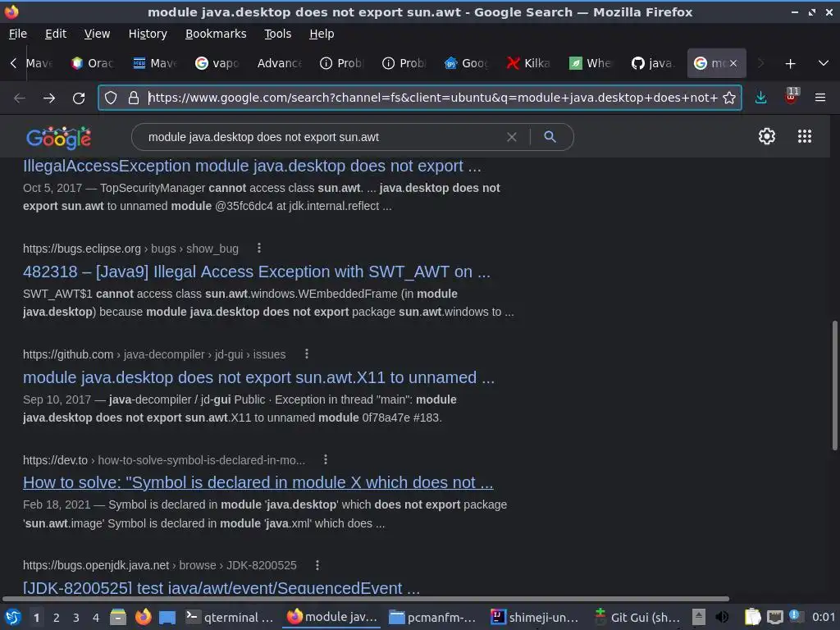Open Firefox hamburger application menu
This screenshot has height=630, width=840.
pos(819,98)
